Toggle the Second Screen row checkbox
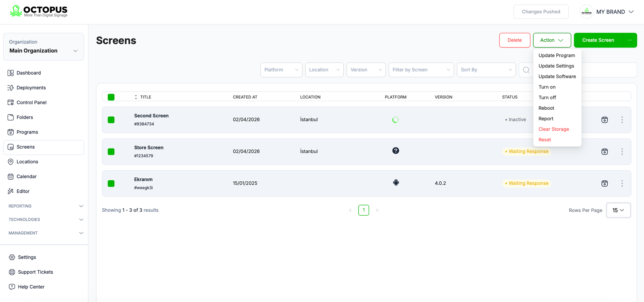The width and height of the screenshot is (644, 302). point(111,120)
